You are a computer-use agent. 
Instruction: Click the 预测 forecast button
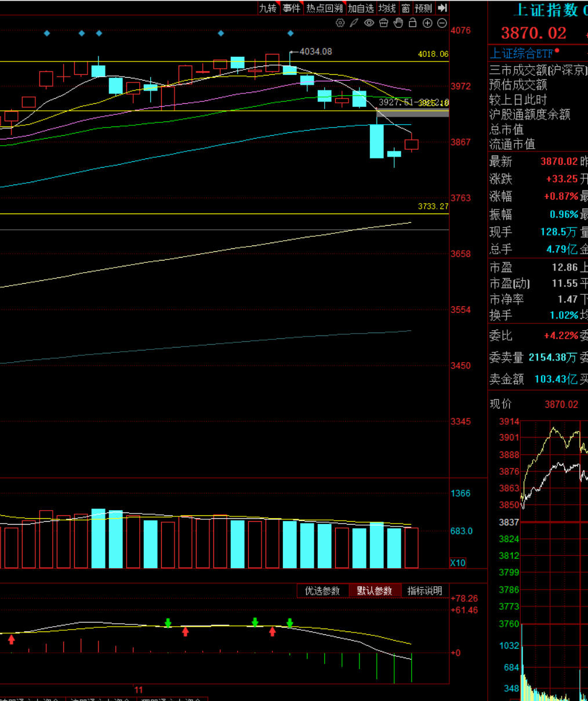click(423, 8)
